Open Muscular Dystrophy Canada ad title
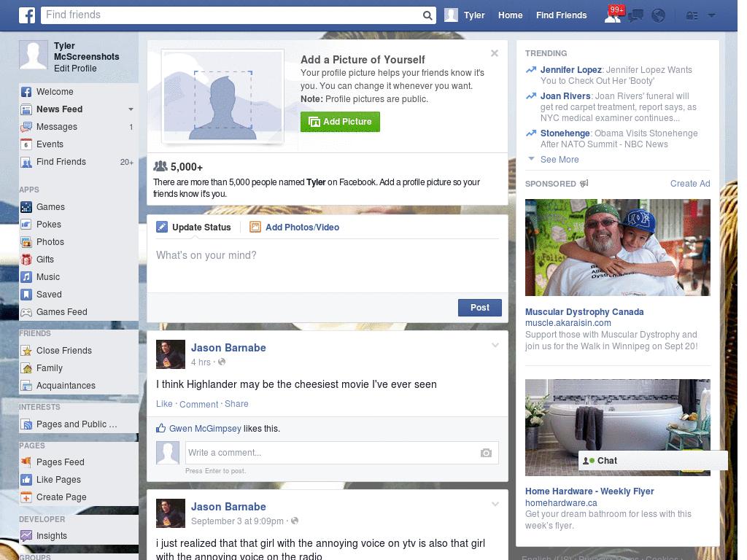The width and height of the screenshot is (747, 560). (584, 312)
